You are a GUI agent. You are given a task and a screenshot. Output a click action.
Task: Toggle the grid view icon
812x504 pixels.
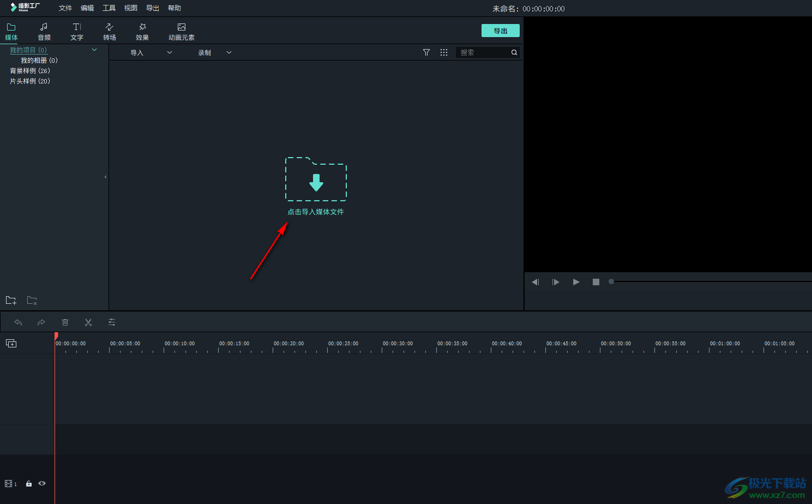point(444,52)
